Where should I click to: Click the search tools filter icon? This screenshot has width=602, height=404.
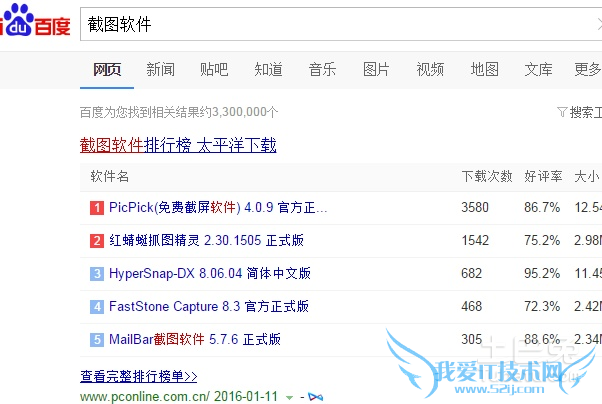tap(562, 112)
